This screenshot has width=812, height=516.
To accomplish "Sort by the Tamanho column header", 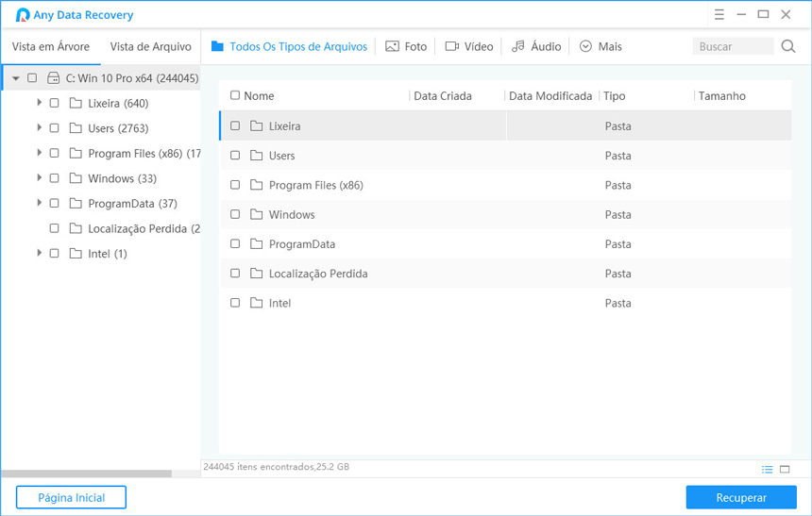I will tap(722, 95).
